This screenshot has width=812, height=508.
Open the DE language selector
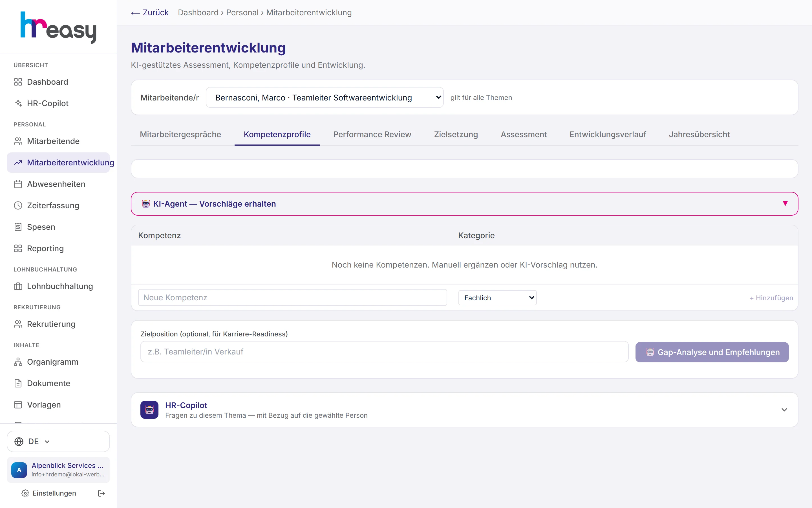pos(58,441)
